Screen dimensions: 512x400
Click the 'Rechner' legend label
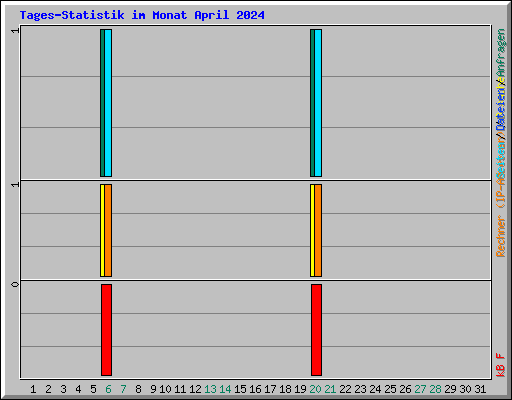501,236
